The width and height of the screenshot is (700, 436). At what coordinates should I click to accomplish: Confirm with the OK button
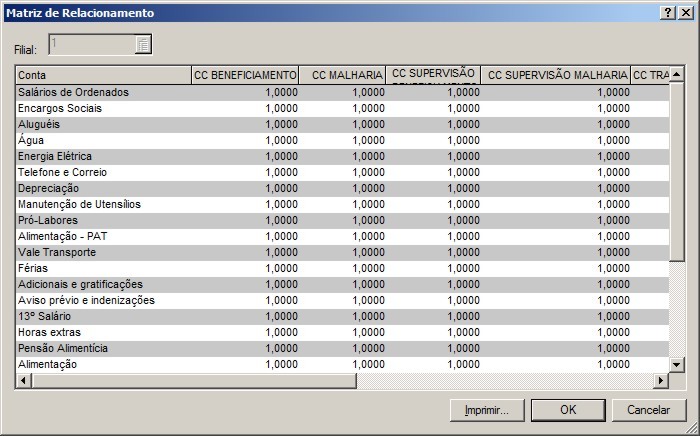tap(568, 410)
